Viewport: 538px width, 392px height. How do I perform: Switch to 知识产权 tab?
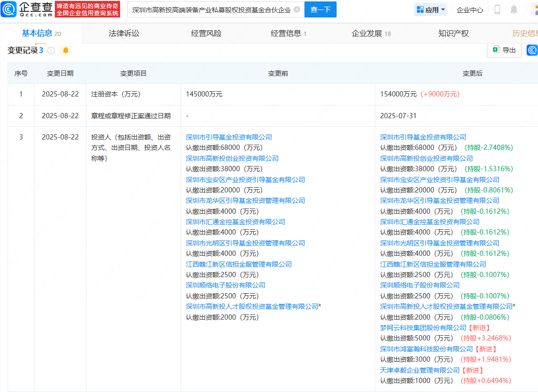[x=453, y=33]
